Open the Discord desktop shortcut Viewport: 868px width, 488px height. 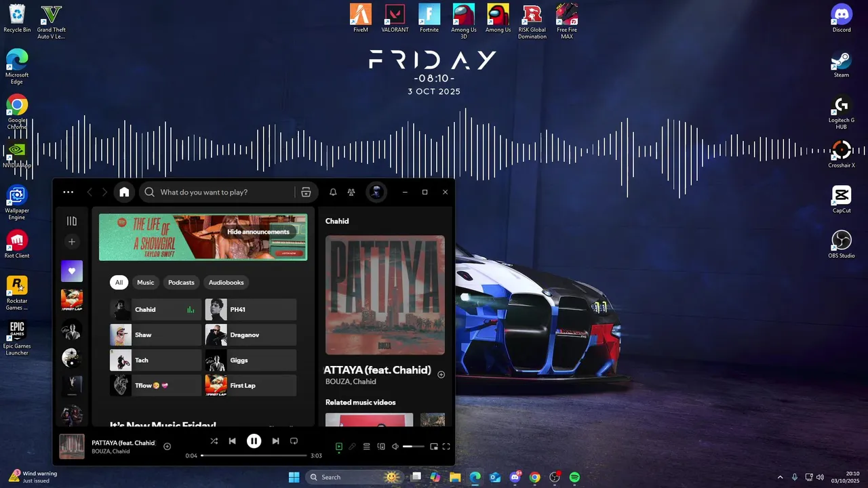click(842, 18)
